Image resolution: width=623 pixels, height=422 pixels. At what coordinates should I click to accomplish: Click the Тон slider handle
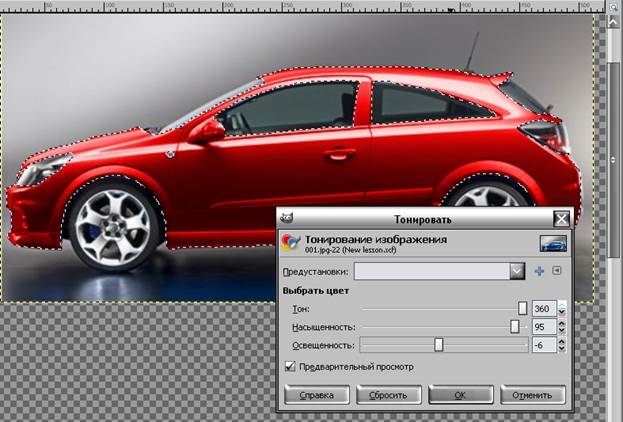522,309
